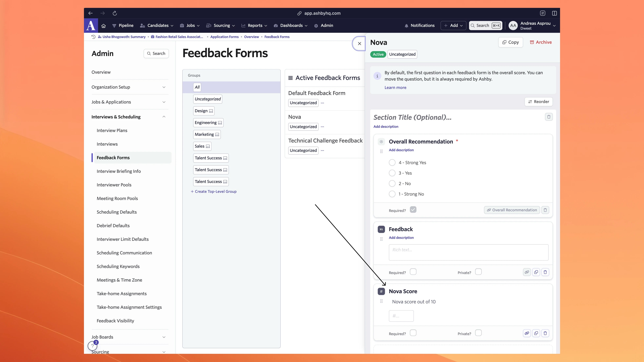644x362 pixels.
Task: Collapse the Interviews & Scheduling section
Action: pyautogui.click(x=164, y=117)
